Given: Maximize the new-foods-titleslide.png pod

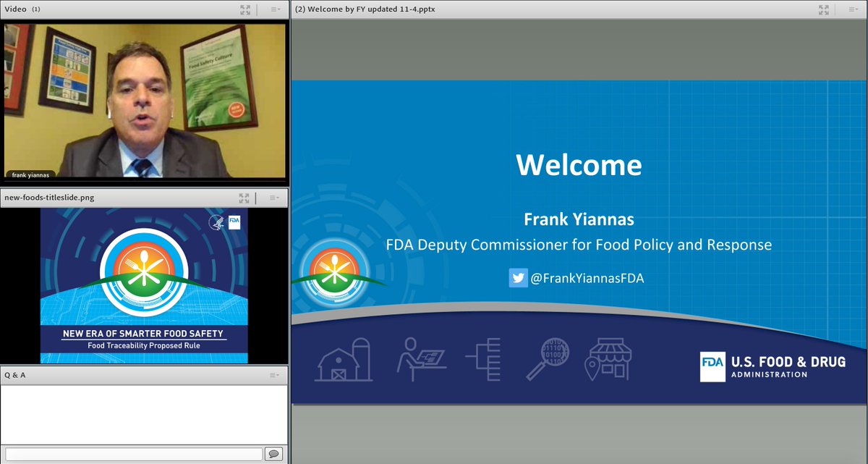Looking at the screenshot, I should tap(244, 198).
